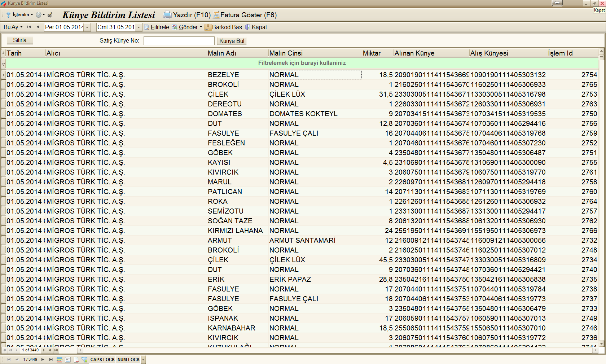The width and height of the screenshot is (606, 364).
Task: Sort by Alınan Künye column header
Action: pos(431,53)
